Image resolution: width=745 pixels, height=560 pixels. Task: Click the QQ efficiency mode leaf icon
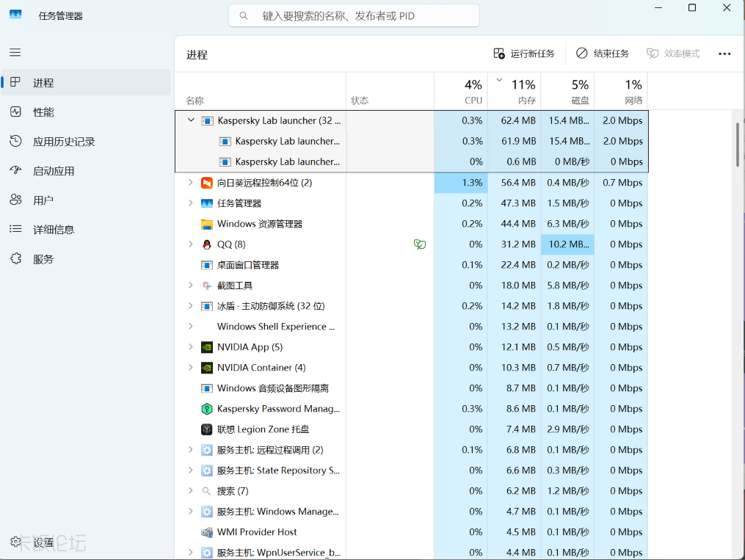pos(420,244)
